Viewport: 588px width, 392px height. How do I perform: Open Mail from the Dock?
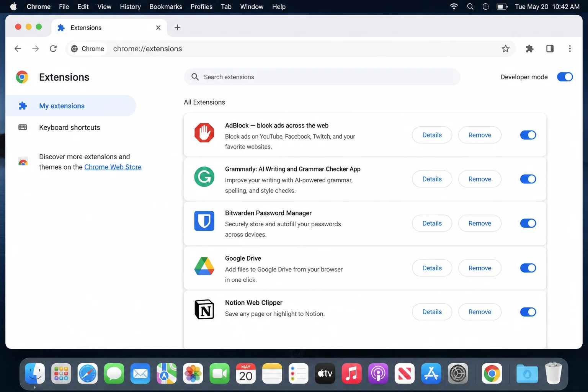coord(140,374)
